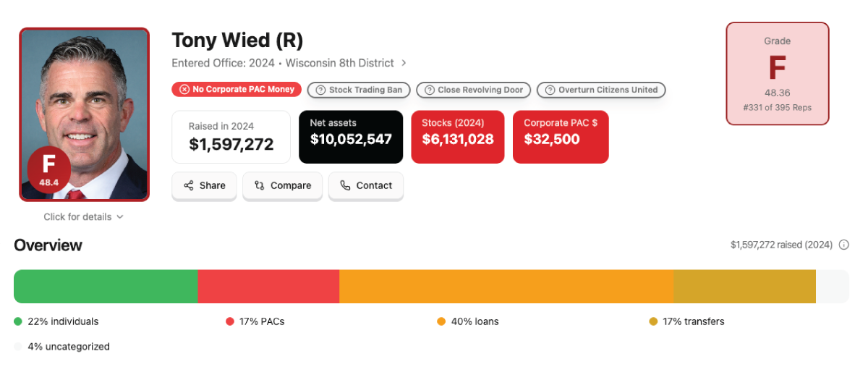
Task: Open the Compare button
Action: [x=283, y=186]
